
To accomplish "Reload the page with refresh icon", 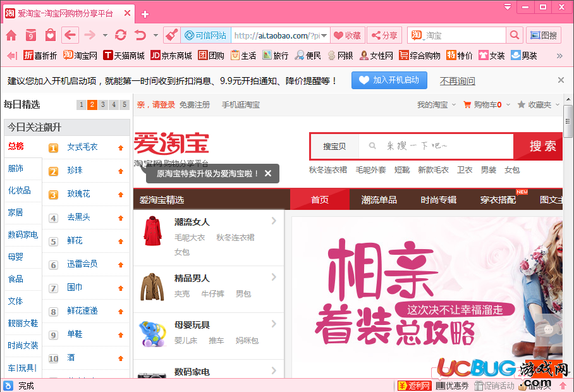I will (x=121, y=35).
